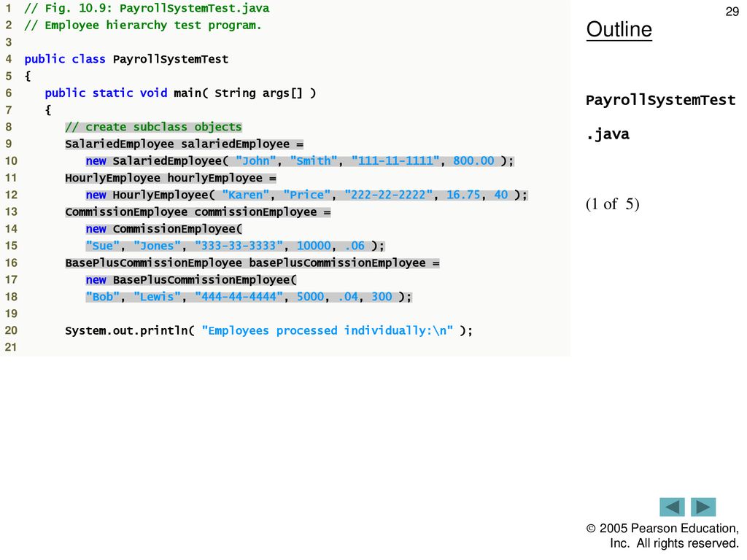Click line number 19
Image resolution: width=747 pixels, height=560 pixels.
(11, 314)
